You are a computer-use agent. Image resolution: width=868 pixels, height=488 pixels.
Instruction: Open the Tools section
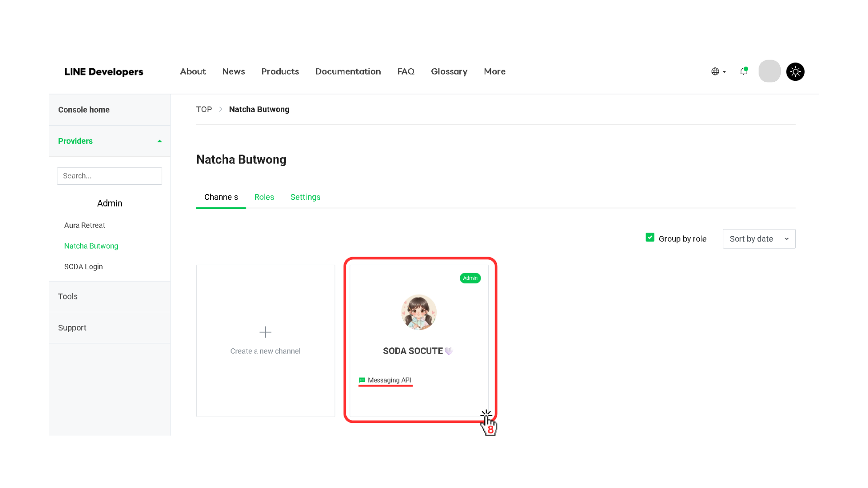click(x=109, y=296)
